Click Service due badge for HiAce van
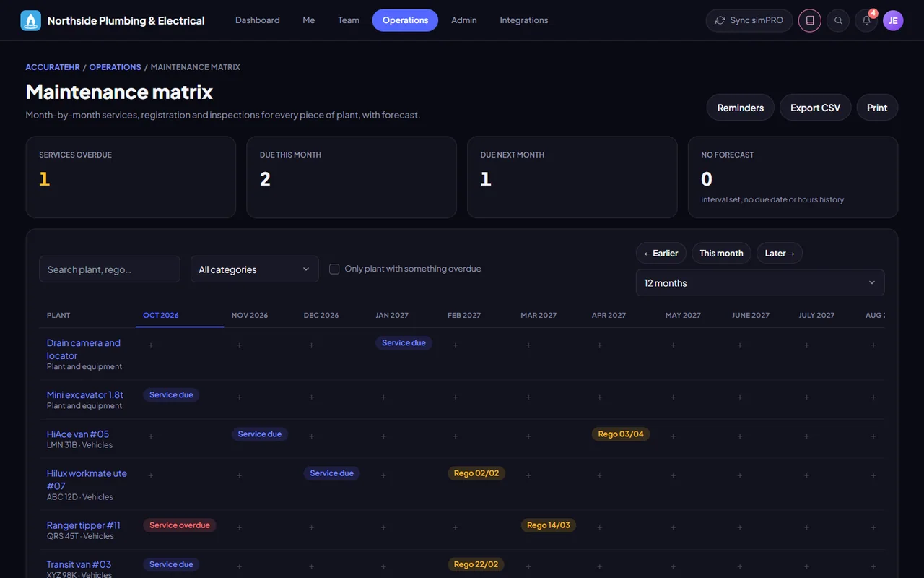This screenshot has height=578, width=924. coord(260,434)
